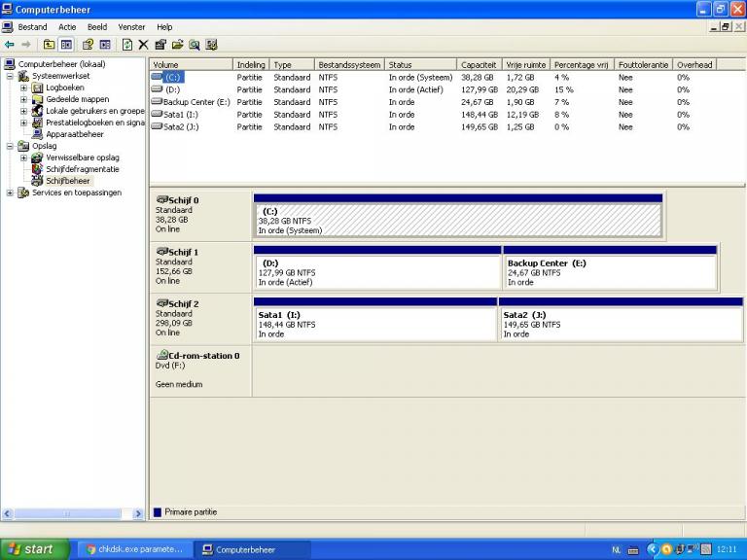
Task: Collapse the Opslag tree node
Action: (11, 146)
